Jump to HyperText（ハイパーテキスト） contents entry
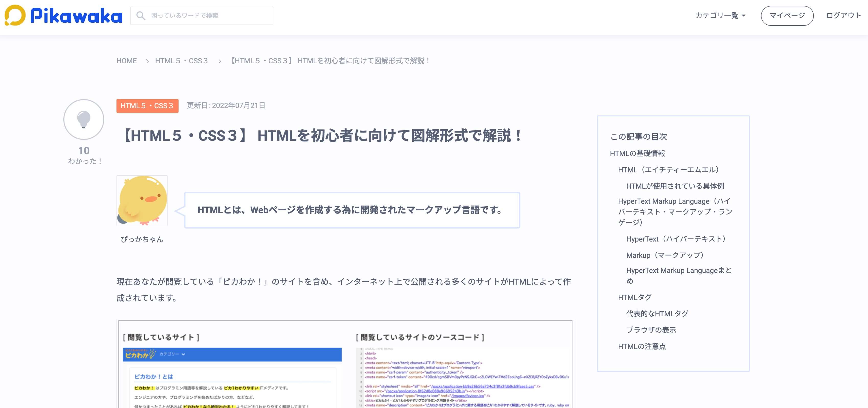 tap(676, 239)
